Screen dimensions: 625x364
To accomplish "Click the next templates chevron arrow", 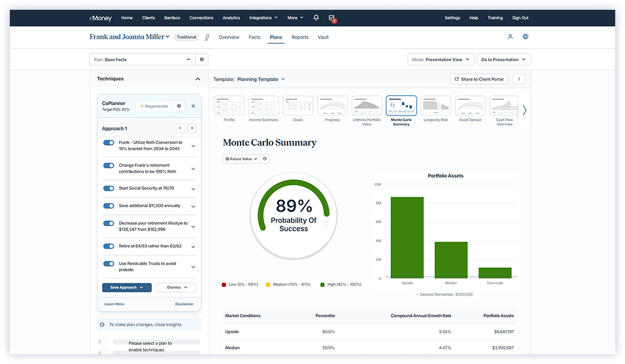I will [x=524, y=110].
